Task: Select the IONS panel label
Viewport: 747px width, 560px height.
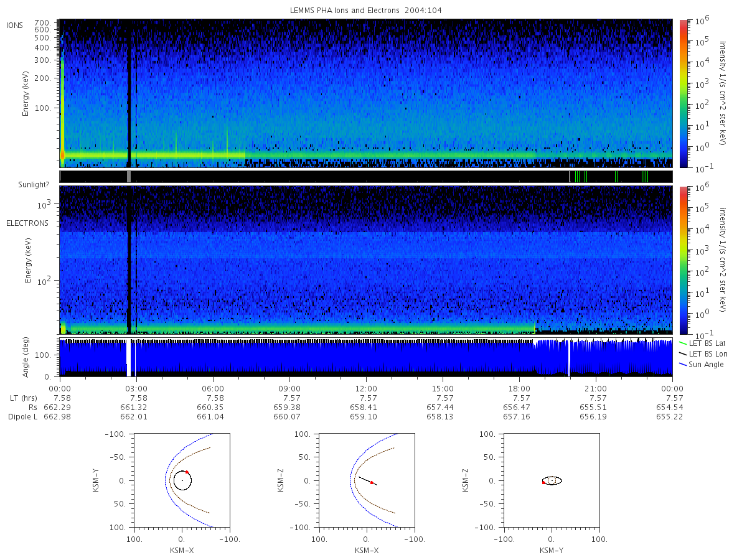Action: click(x=15, y=25)
